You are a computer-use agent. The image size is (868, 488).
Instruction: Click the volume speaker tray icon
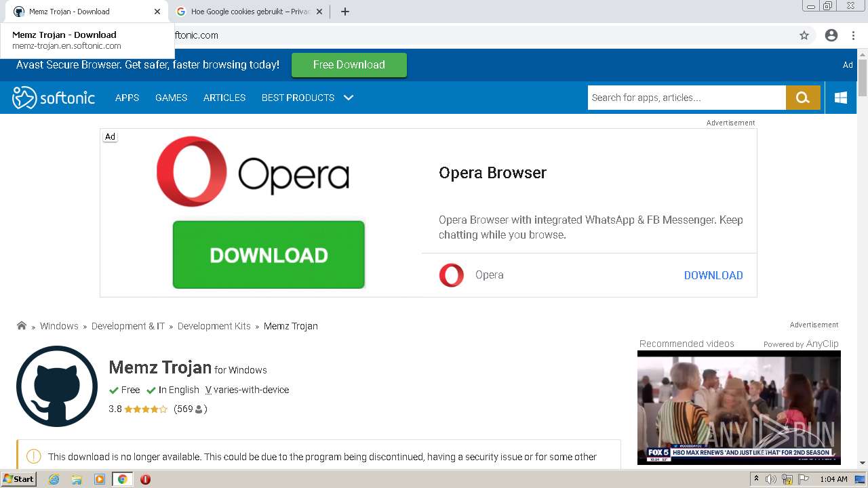click(771, 479)
